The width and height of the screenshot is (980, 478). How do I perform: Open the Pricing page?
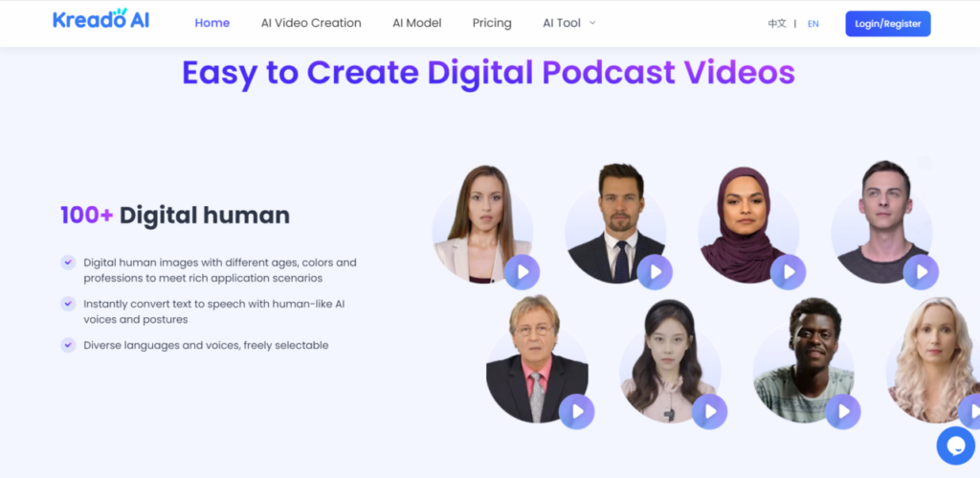[x=492, y=23]
